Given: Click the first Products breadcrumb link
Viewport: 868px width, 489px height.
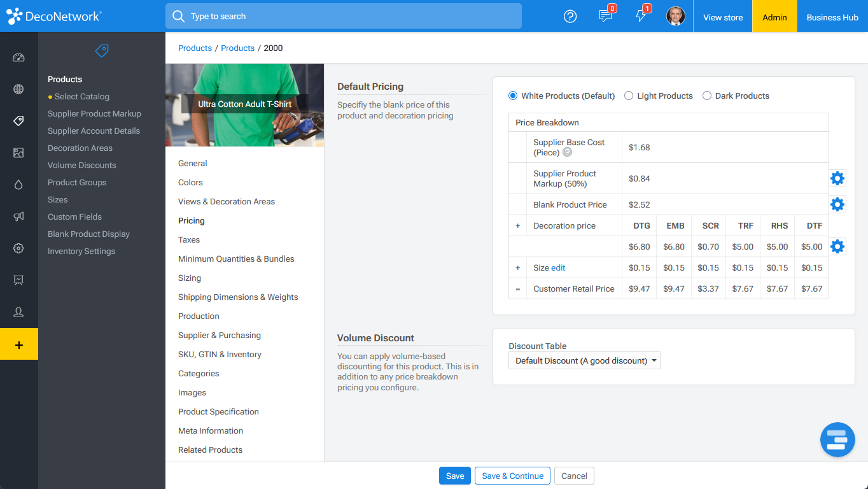Looking at the screenshot, I should pyautogui.click(x=195, y=48).
